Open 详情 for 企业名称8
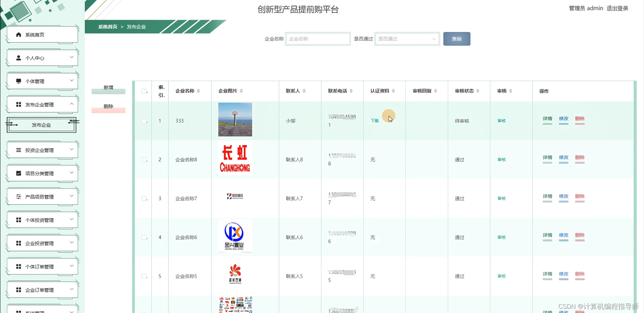Screen dimensions: 644x313 pyautogui.click(x=547, y=158)
